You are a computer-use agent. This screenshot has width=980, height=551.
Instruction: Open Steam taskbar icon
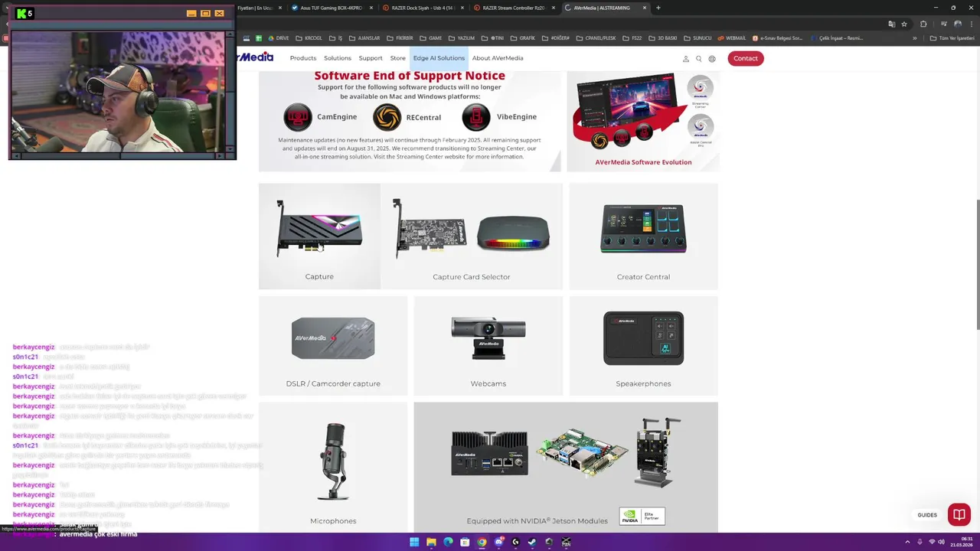532,542
